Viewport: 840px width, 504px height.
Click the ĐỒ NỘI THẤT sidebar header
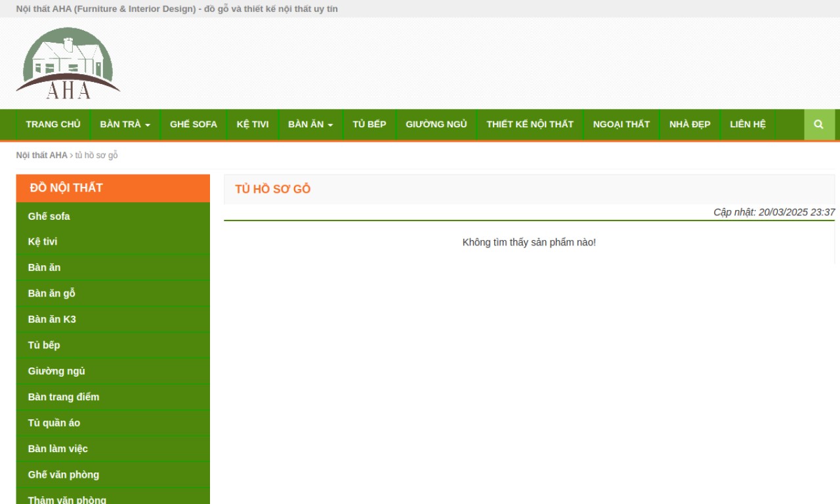tap(113, 188)
